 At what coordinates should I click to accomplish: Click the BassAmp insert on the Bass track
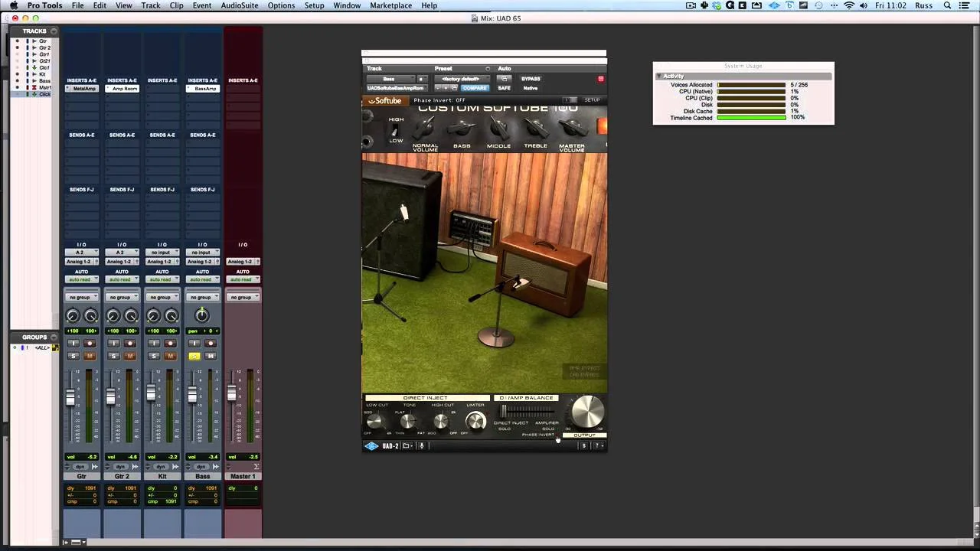pos(204,88)
